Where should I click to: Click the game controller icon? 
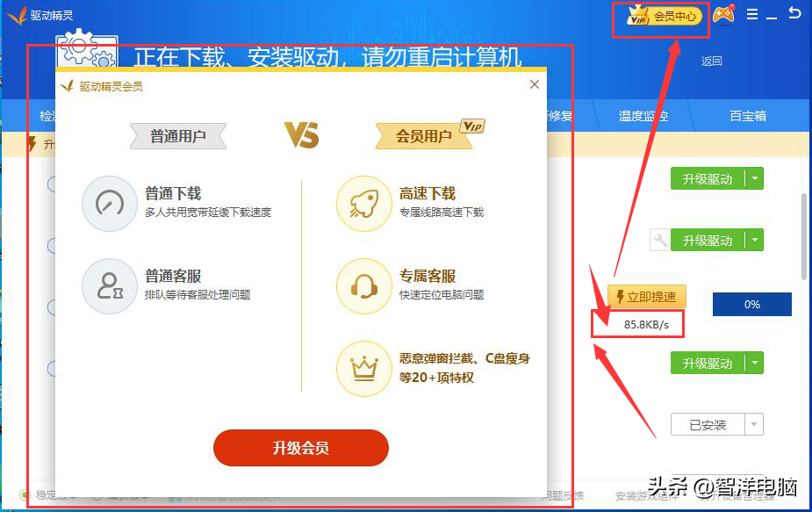723,15
